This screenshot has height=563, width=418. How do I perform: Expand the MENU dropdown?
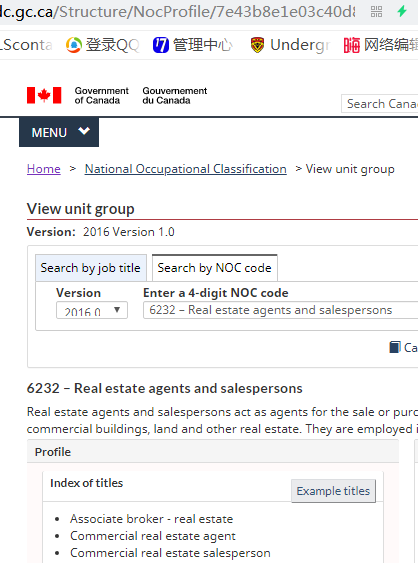point(59,132)
